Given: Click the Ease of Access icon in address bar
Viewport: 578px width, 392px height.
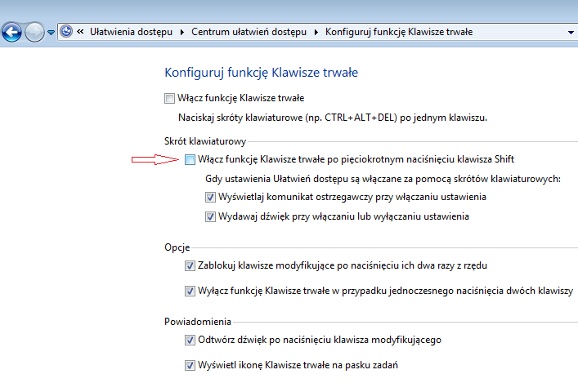Looking at the screenshot, I should (66, 32).
